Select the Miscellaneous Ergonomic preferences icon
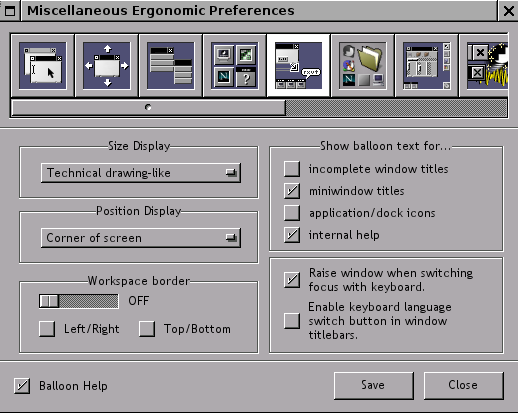Image resolution: width=518 pixels, height=413 pixels. (x=299, y=65)
